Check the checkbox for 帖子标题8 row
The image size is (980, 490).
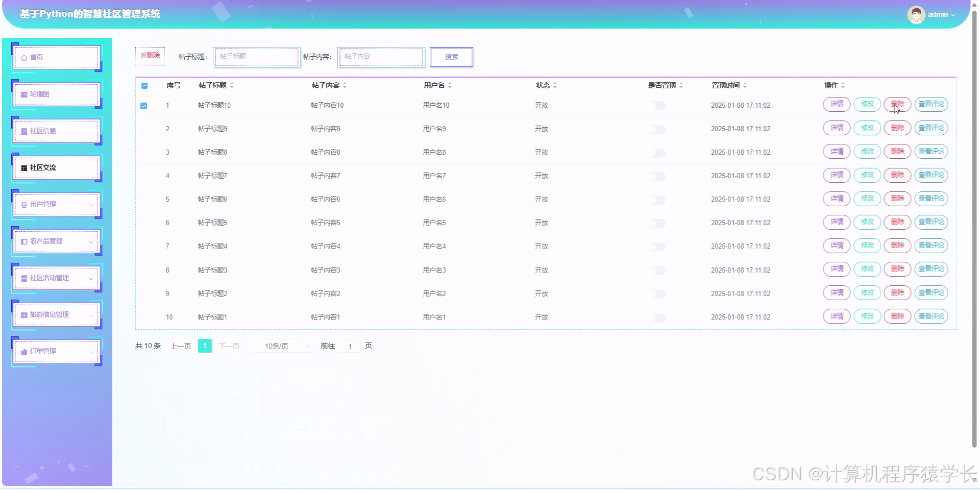tap(144, 153)
